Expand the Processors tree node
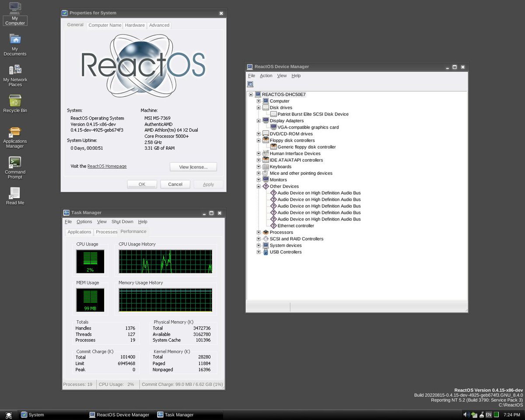Screen dimensions: 525x420 tap(258, 232)
